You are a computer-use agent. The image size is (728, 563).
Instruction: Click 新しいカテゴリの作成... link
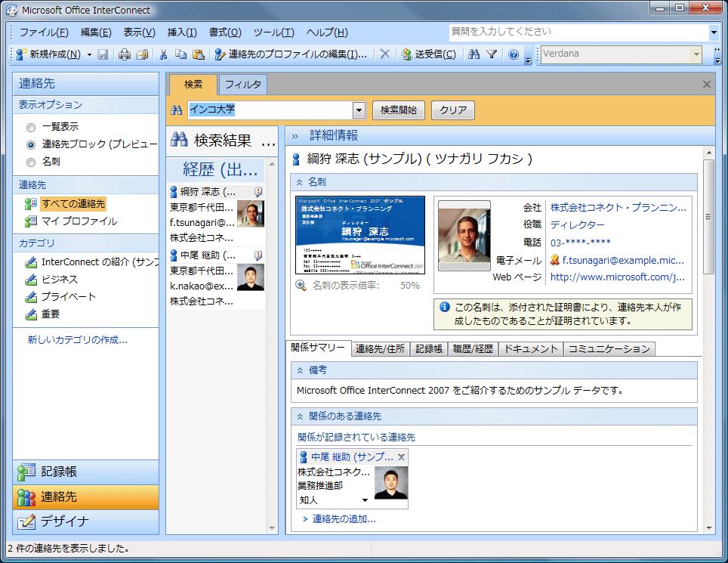(78, 340)
